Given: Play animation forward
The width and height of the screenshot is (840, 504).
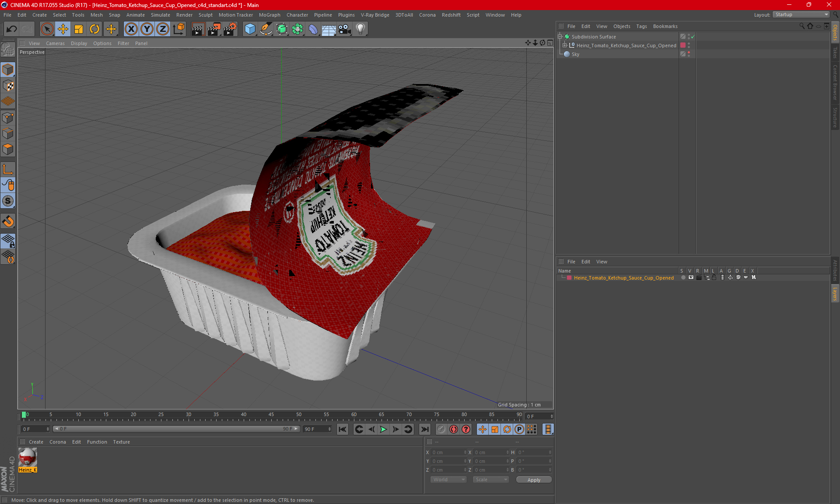Looking at the screenshot, I should tap(383, 430).
